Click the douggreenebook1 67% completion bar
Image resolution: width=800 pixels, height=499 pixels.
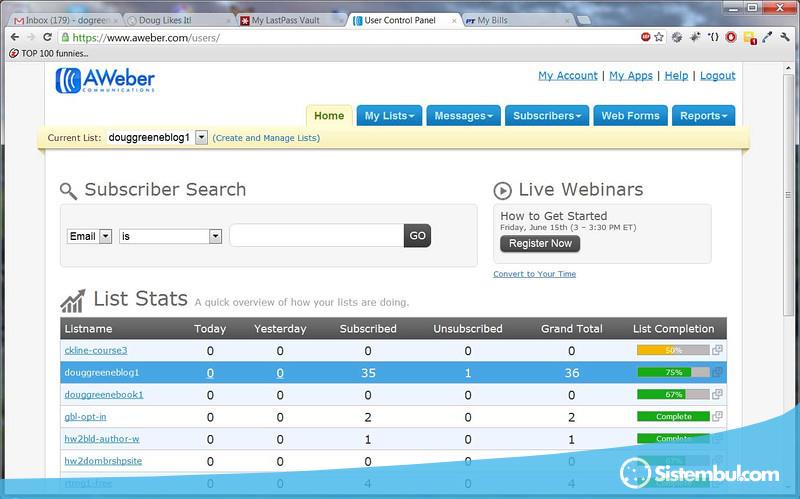673,394
